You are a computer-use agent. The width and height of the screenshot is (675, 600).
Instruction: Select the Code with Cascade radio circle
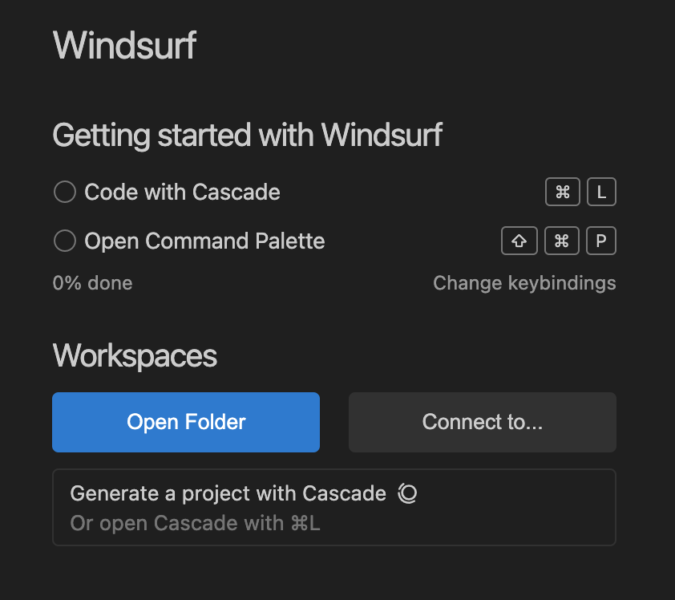pos(65,192)
